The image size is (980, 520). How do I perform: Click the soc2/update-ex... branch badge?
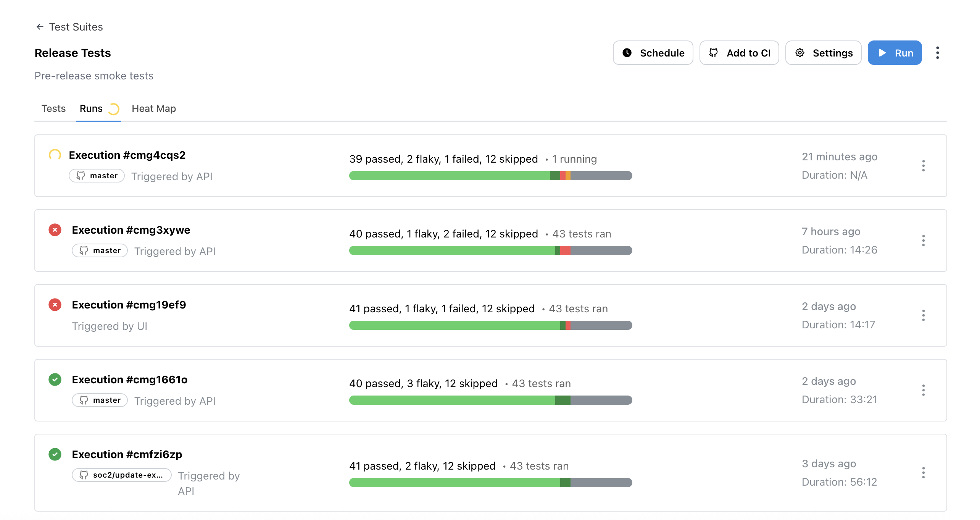pos(121,475)
